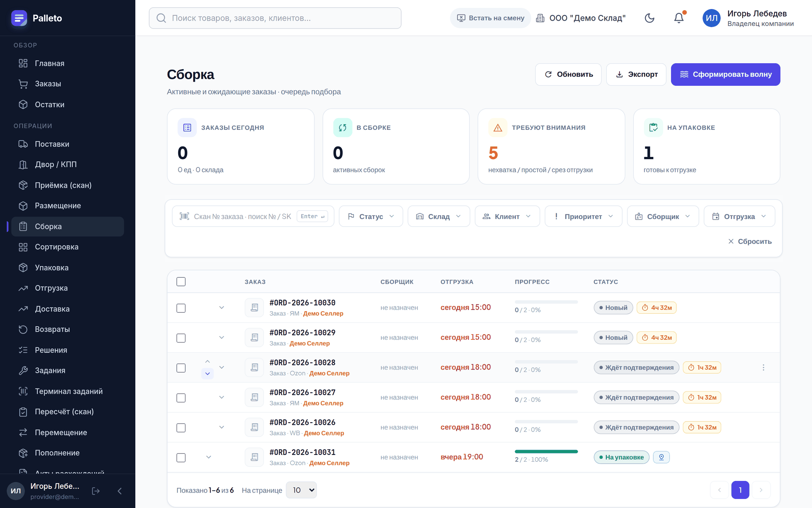Tick the checkbox for order #ORD-2026-10031
Screen dimensions: 812x508
point(181,458)
